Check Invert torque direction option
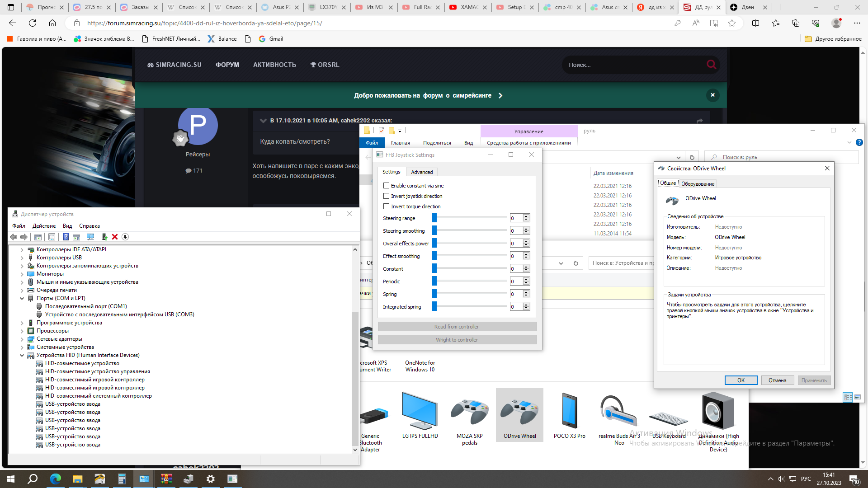The image size is (868, 488). 386,206
